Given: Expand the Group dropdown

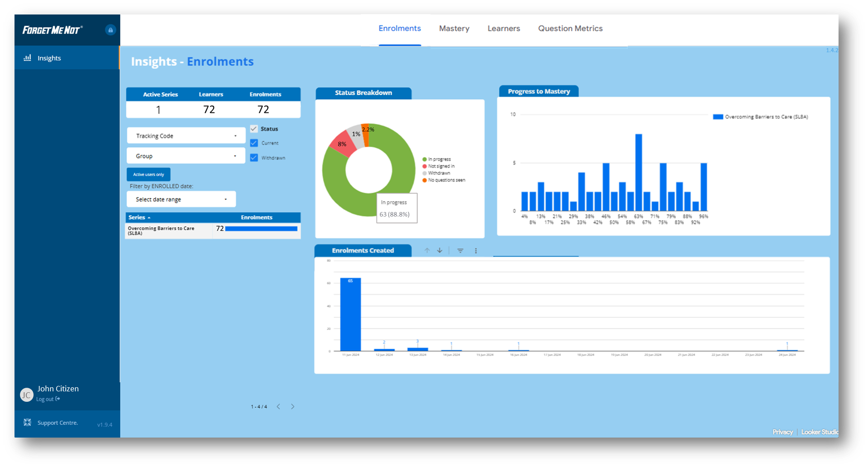Looking at the screenshot, I should pyautogui.click(x=186, y=156).
